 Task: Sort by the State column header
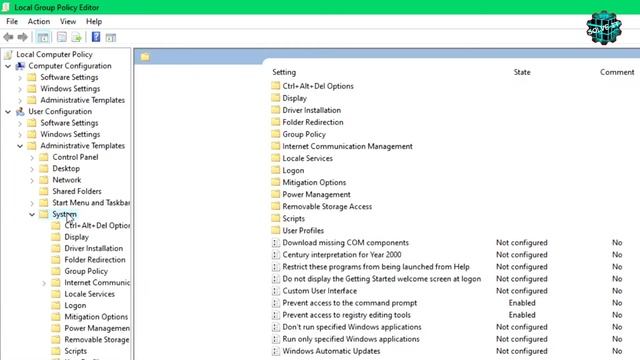pos(522,72)
